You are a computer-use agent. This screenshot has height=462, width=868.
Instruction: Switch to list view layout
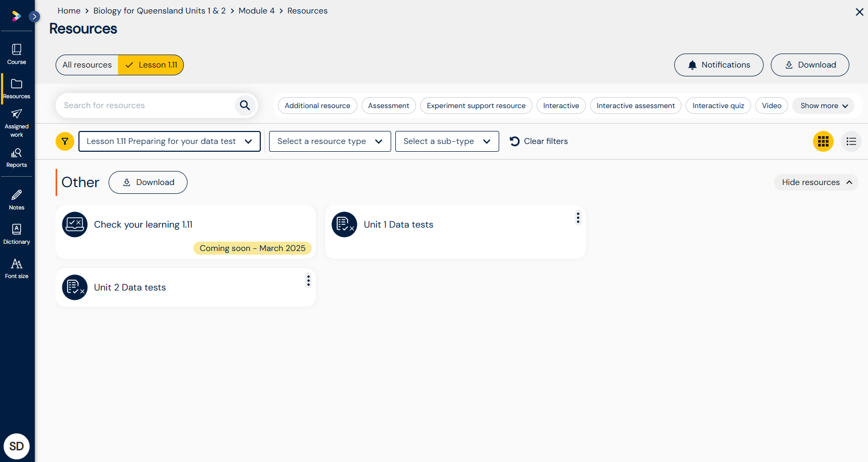pos(851,141)
